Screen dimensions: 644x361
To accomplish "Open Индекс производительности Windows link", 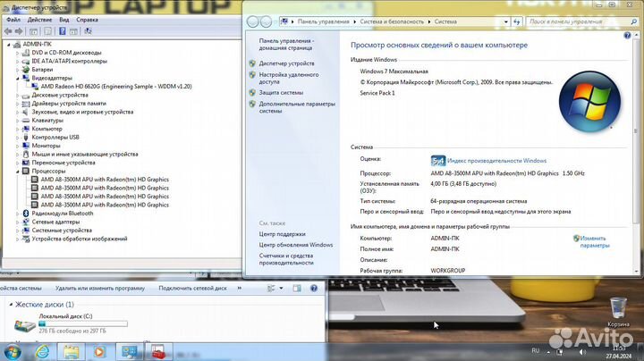I will pos(496,161).
